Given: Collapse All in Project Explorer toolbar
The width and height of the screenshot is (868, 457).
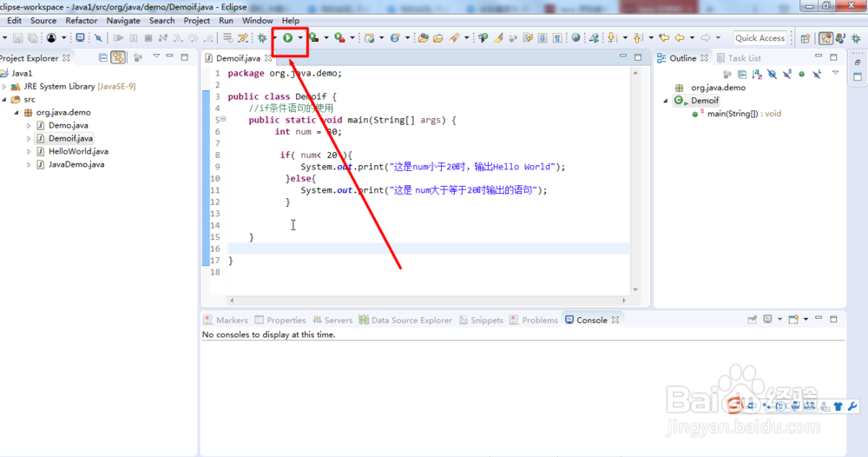Looking at the screenshot, I should pyautogui.click(x=103, y=57).
